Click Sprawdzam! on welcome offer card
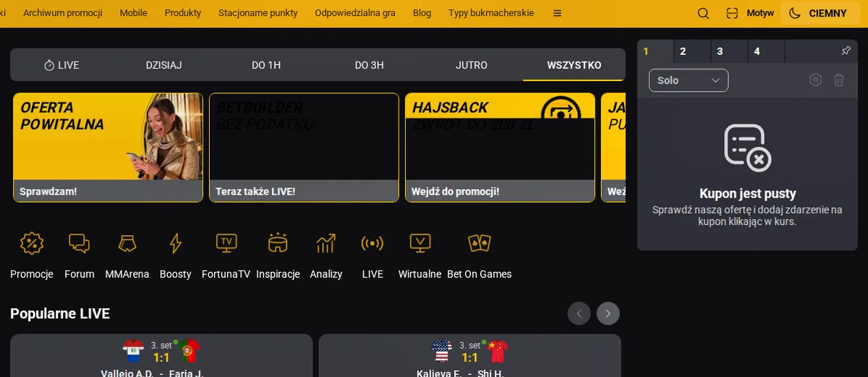Viewport: 868px width, 377px height. 48,192
